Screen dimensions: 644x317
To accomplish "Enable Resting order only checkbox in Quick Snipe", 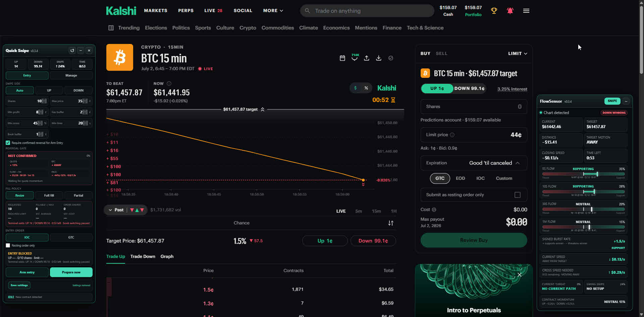I will tap(8, 245).
